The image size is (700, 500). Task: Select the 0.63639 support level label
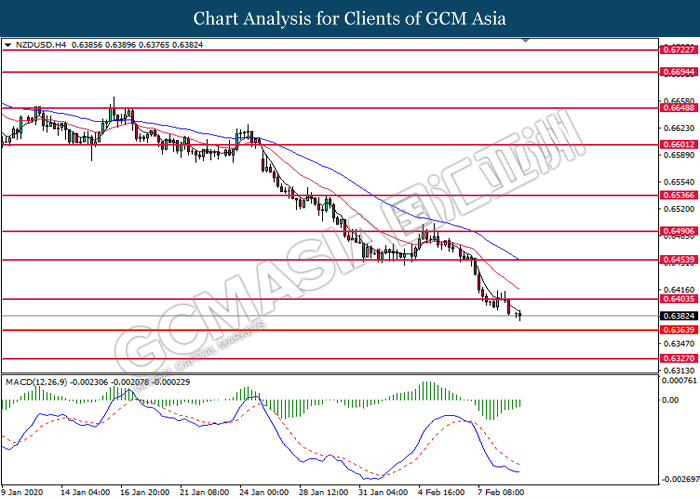pos(679,330)
